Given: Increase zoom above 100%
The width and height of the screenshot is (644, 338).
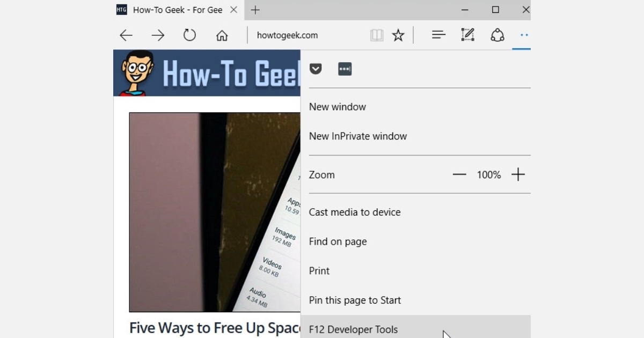Looking at the screenshot, I should (518, 174).
